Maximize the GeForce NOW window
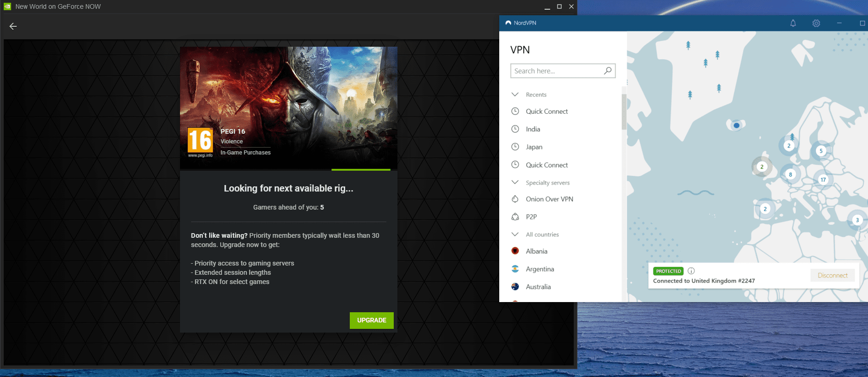 coord(559,6)
